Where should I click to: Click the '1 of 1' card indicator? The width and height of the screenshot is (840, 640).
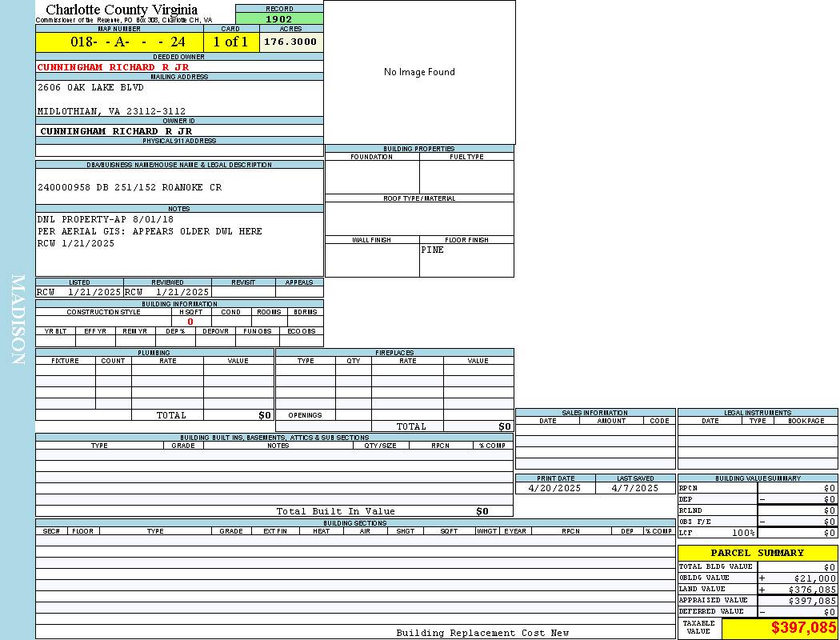pyautogui.click(x=230, y=42)
